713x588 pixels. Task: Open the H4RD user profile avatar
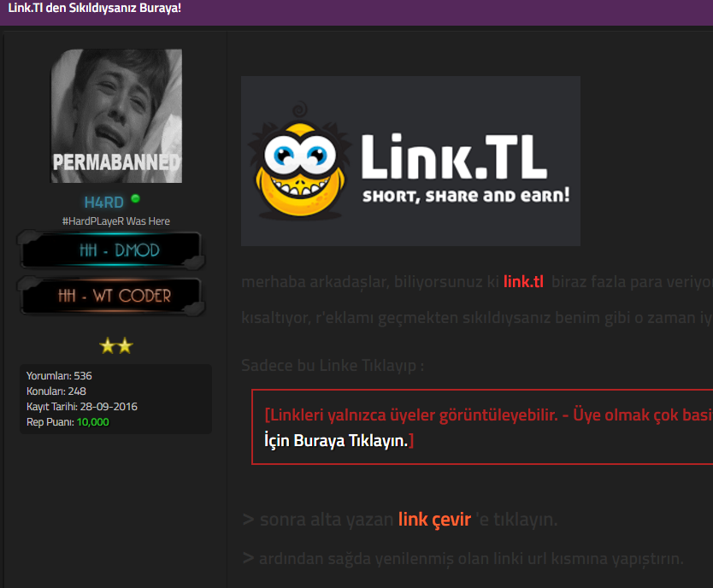(116, 116)
